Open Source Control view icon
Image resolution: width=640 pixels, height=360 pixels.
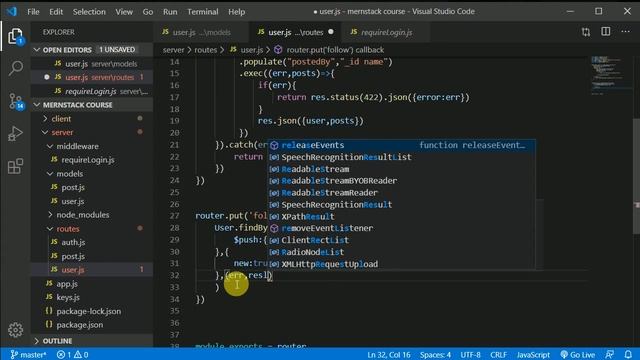pyautogui.click(x=16, y=101)
